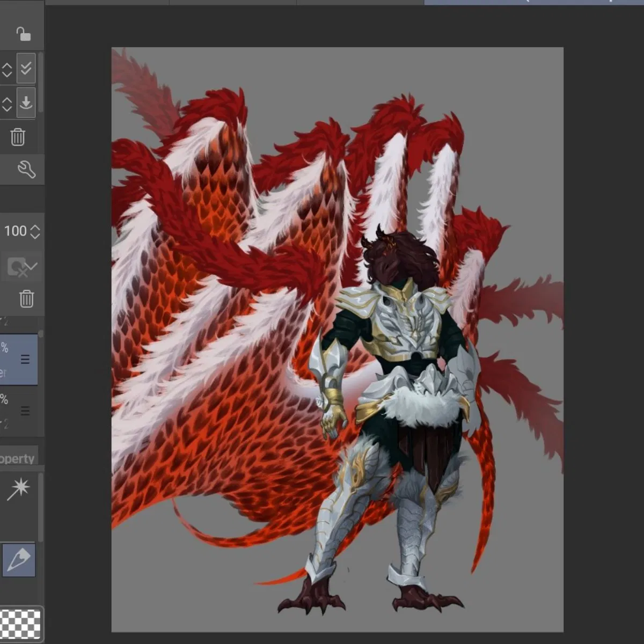Select the transparent checkerboard color swatch

(x=20, y=624)
